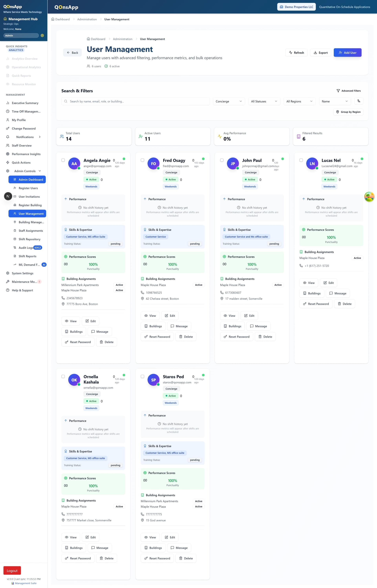
Task: Click the target icon beside the Admin badge
Action: point(42,36)
